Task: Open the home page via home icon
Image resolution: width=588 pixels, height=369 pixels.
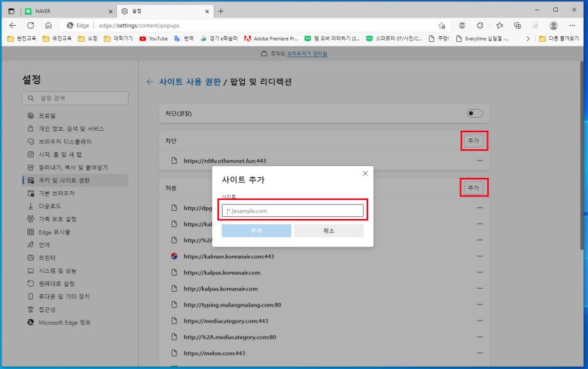Action: [x=49, y=26]
